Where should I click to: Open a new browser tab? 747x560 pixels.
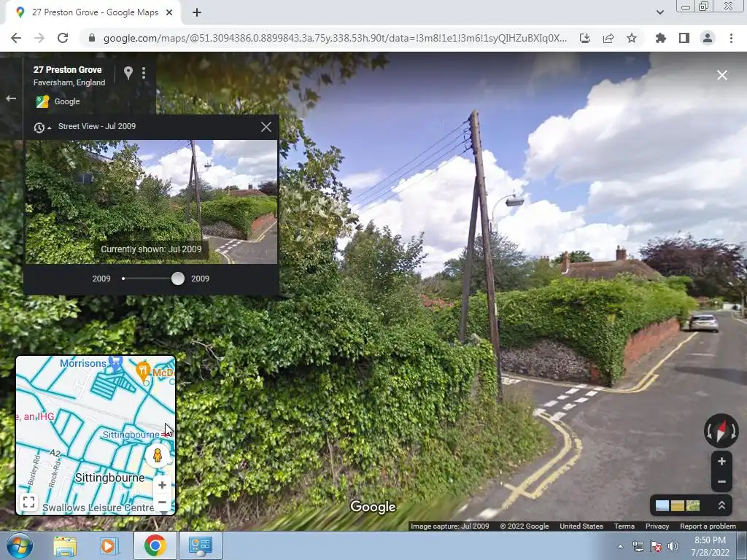(197, 13)
